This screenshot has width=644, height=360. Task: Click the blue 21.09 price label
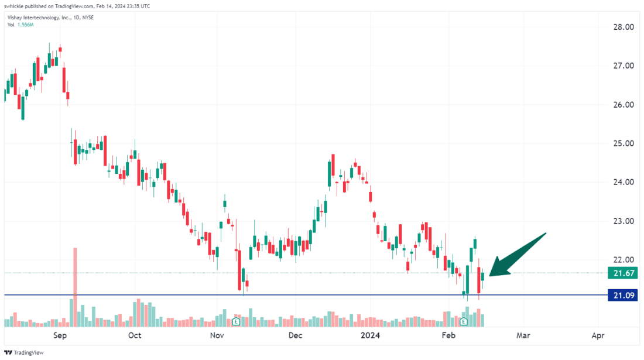tap(621, 296)
